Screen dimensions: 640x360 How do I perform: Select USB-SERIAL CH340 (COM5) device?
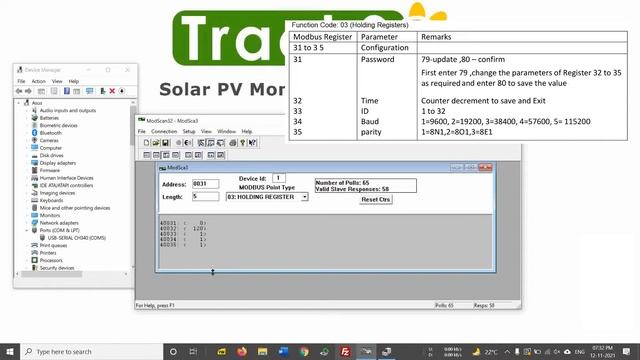tap(77, 238)
